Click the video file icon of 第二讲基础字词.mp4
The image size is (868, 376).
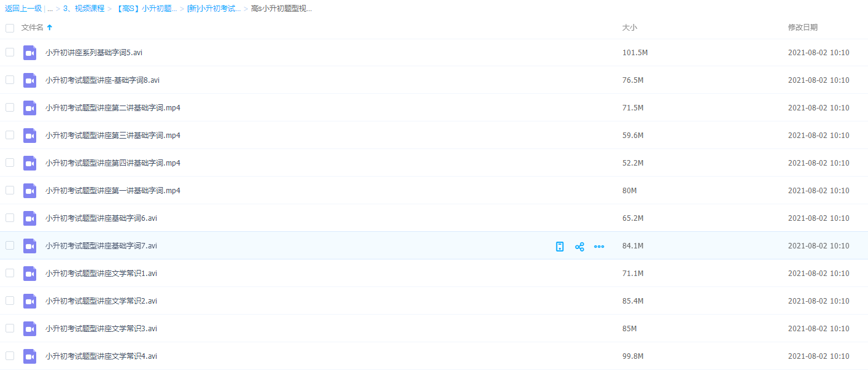[x=30, y=108]
